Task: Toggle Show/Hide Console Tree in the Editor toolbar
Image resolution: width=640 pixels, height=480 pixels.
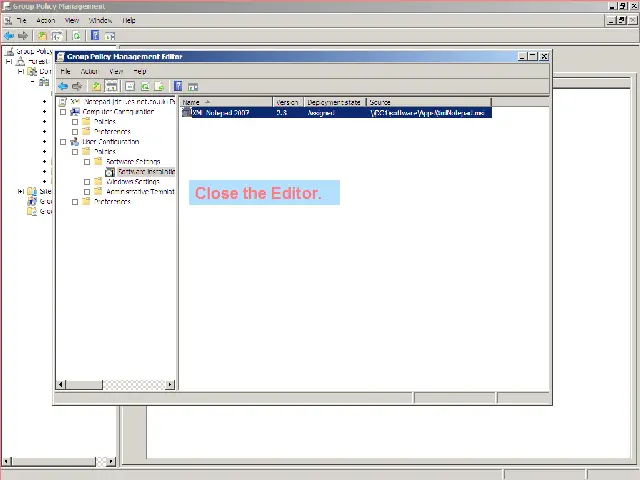Action: (x=111, y=87)
